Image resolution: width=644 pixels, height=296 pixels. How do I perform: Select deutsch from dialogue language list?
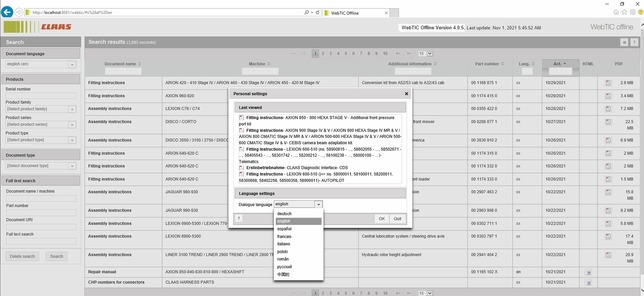point(284,214)
